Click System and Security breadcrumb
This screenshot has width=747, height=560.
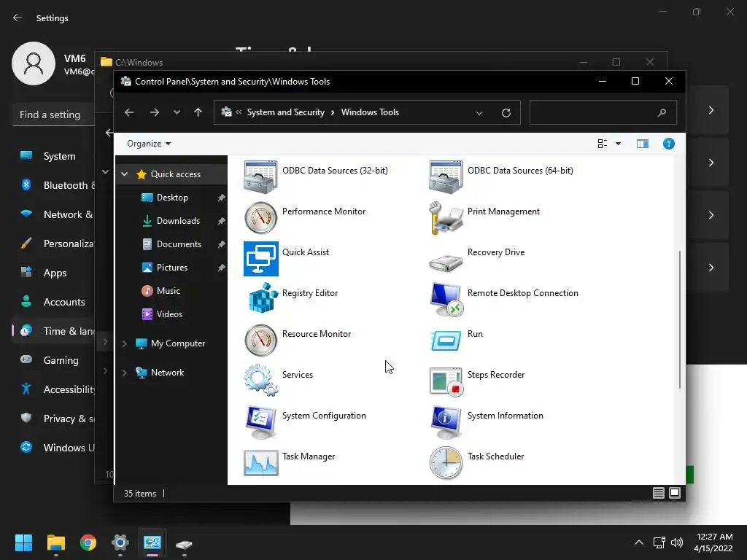click(x=285, y=112)
